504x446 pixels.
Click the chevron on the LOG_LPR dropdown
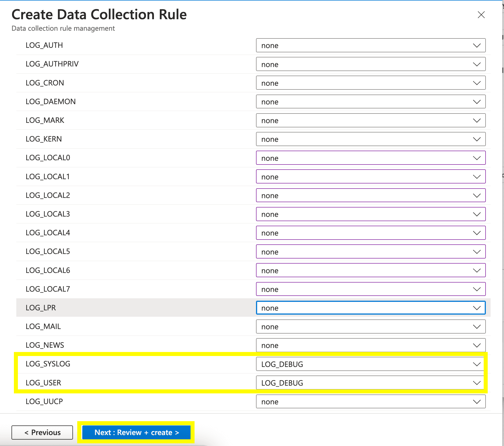pos(477,308)
